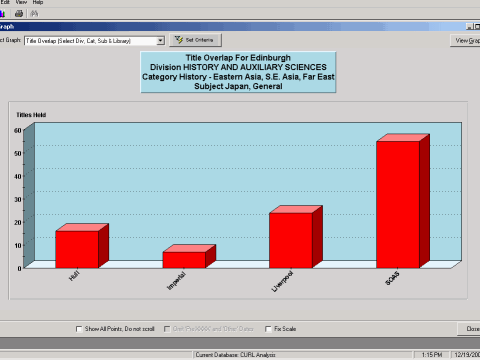
Task: Click the colorful bar graph toolbar icon
Action: point(2,13)
